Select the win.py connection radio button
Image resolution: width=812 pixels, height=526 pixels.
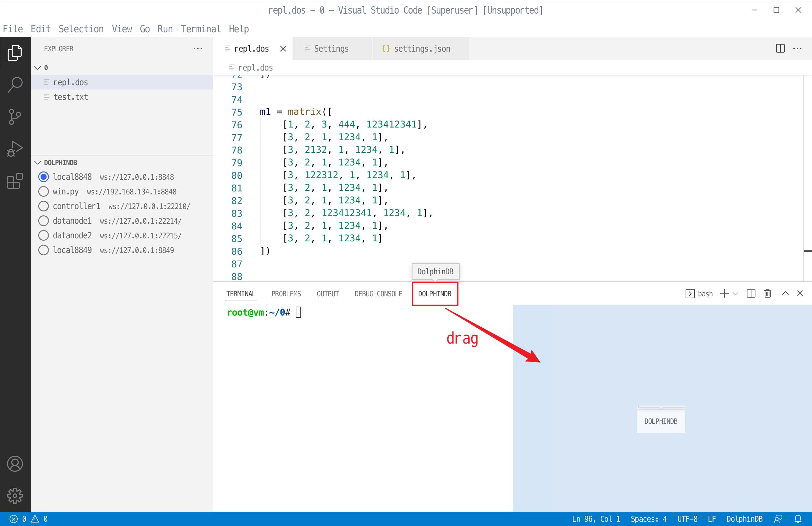[x=43, y=191]
